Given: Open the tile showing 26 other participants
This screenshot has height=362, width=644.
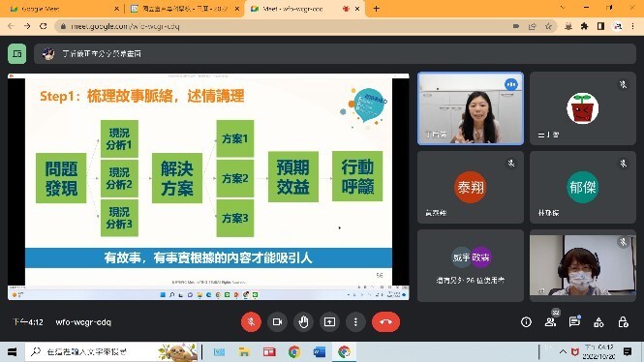Looking at the screenshot, I should [x=471, y=265].
